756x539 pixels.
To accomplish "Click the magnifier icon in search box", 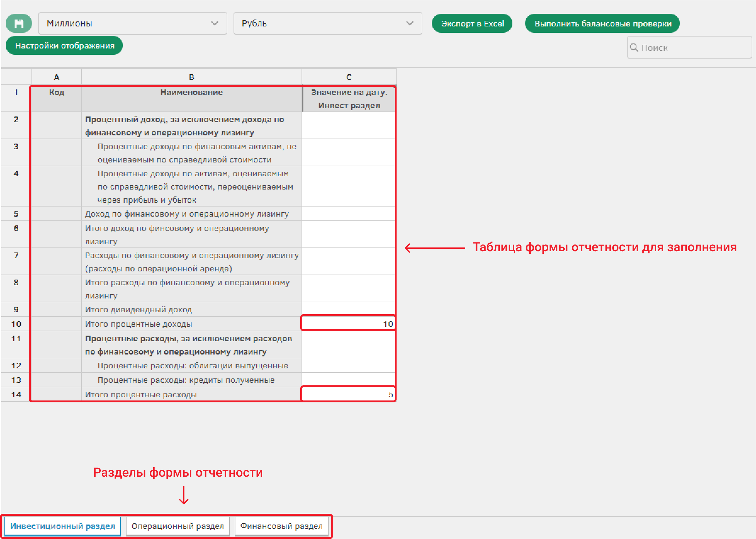I will 634,48.
